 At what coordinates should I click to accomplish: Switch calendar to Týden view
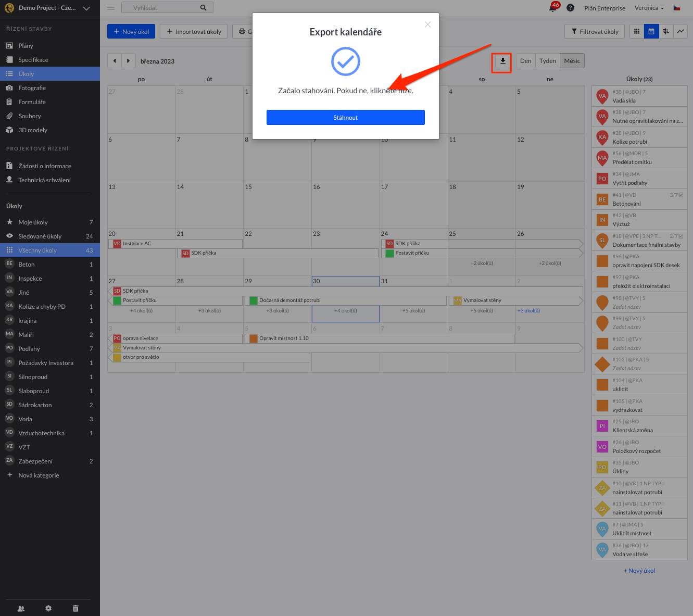547,61
